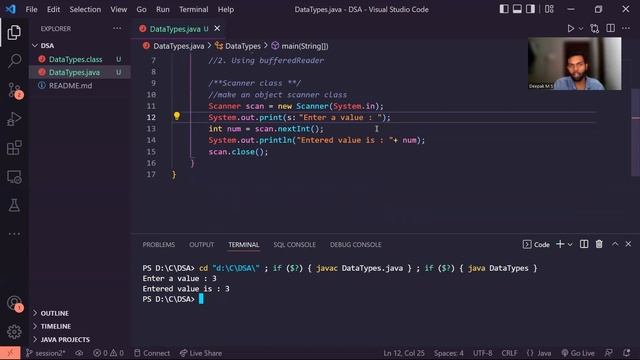Open the Source Control view
This screenshot has width=640, height=360.
(14, 90)
